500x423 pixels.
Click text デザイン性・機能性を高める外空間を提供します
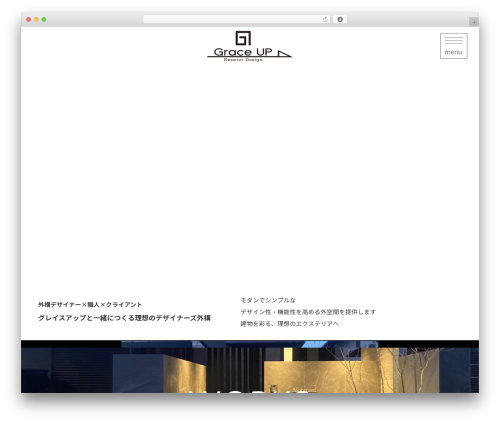[x=308, y=312]
